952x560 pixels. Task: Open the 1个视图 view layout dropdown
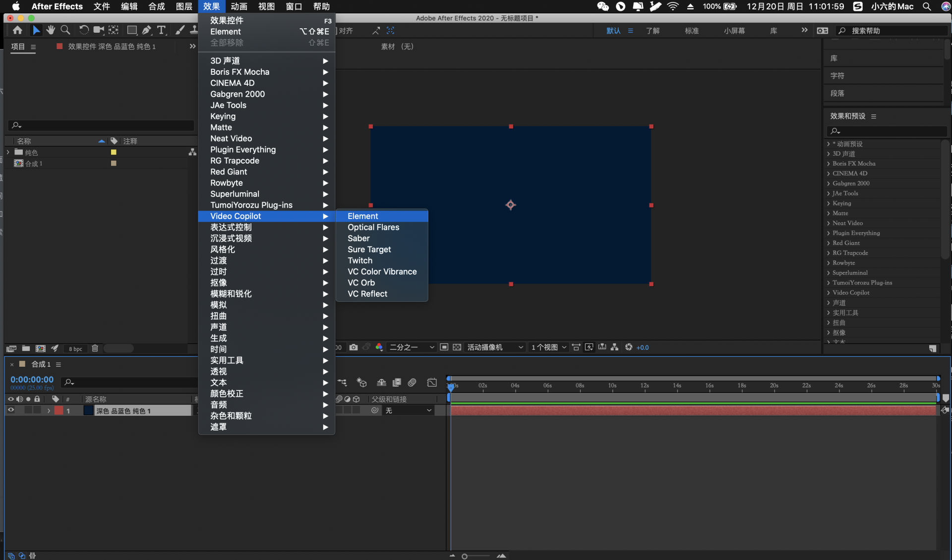point(548,347)
